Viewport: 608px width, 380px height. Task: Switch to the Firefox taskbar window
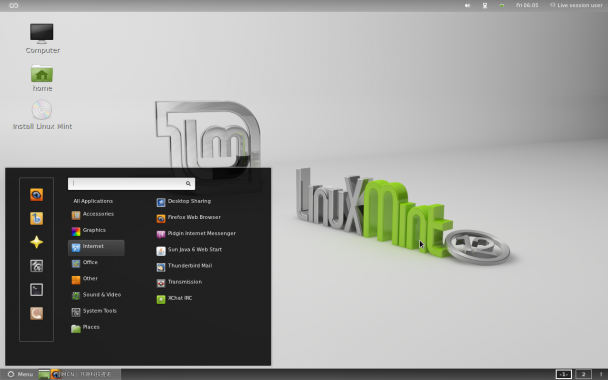85,374
